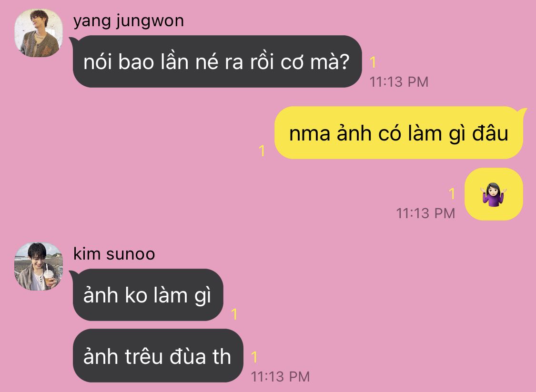Tap the yellow emoji message bubble
536x392 pixels.
(494, 194)
